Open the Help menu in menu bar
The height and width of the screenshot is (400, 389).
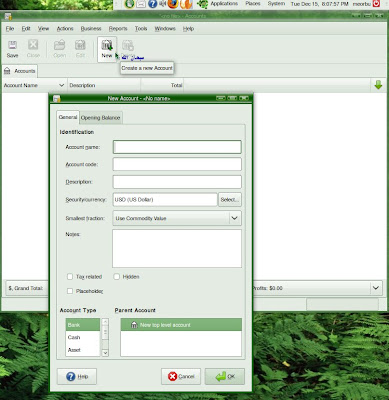tap(188, 29)
